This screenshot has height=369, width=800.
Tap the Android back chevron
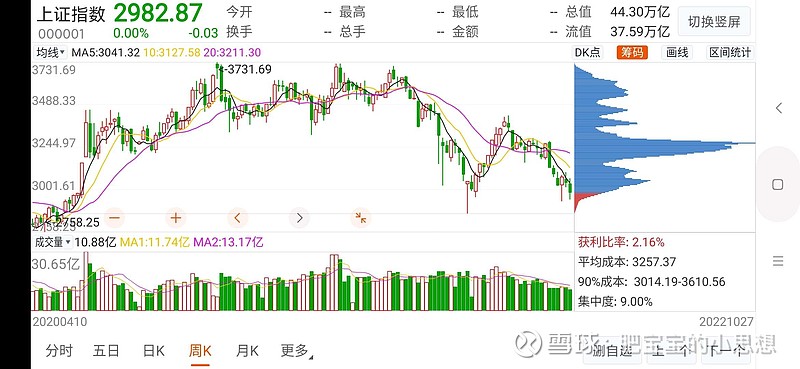point(778,108)
